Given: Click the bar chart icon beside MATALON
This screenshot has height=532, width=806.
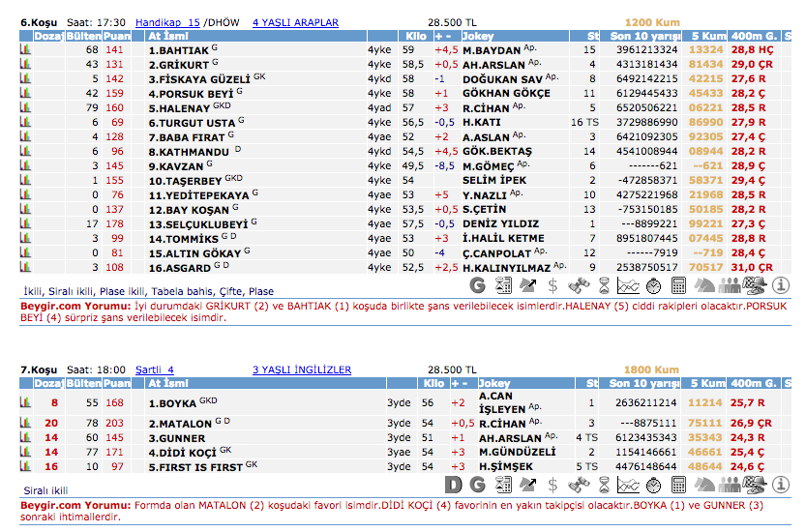Looking at the screenshot, I should pos(27,424).
